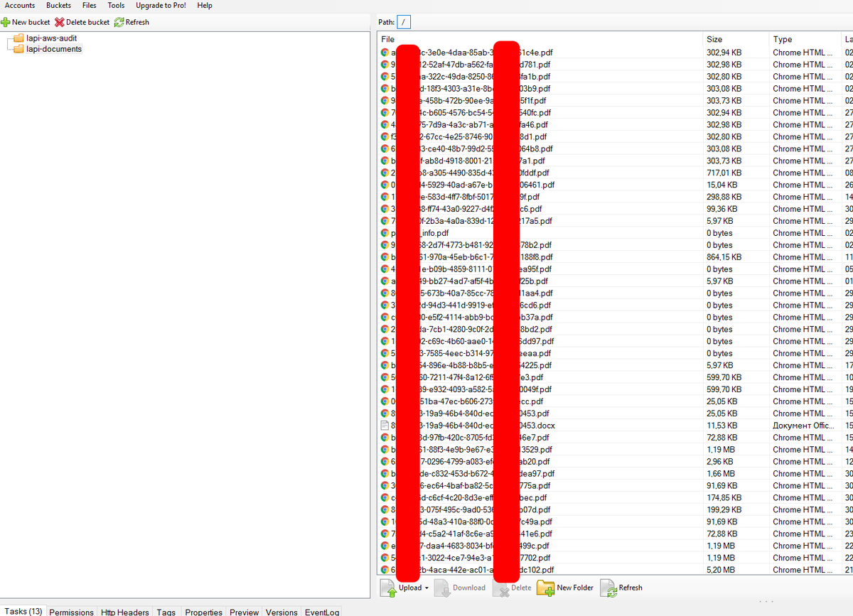
Task: Select the file name ending in 0453.docx
Action: pyautogui.click(x=473, y=426)
